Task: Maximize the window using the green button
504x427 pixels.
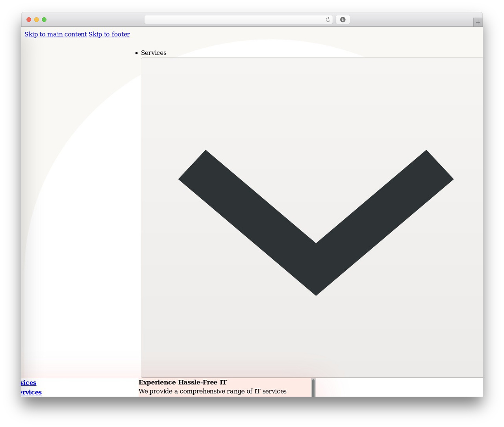Action: pyautogui.click(x=44, y=20)
